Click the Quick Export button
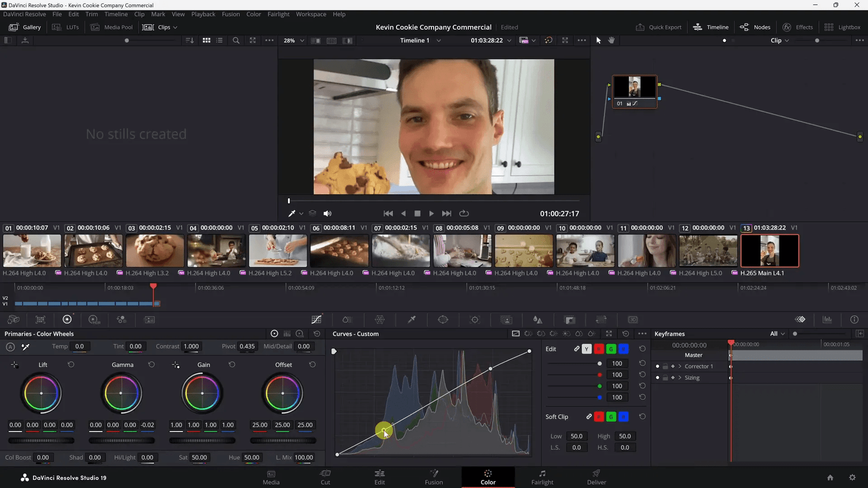The width and height of the screenshot is (868, 488). pos(659,27)
